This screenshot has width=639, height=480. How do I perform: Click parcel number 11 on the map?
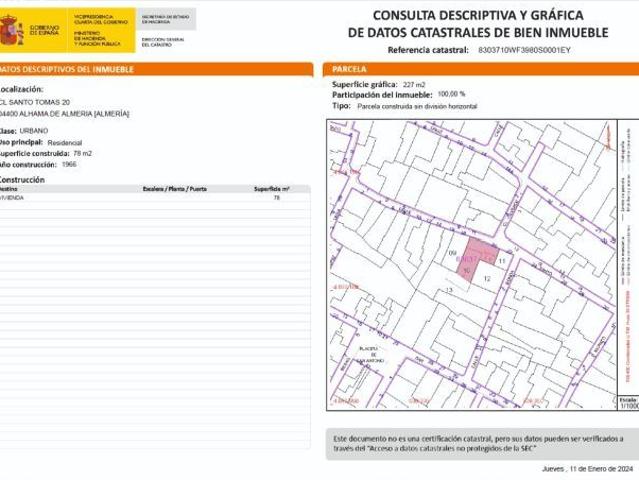(x=502, y=261)
